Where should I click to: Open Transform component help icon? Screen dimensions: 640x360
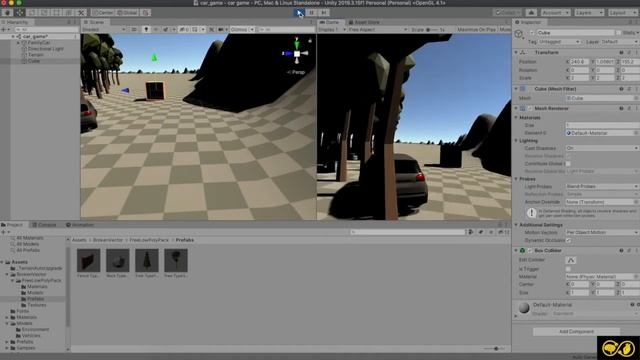tap(621, 53)
